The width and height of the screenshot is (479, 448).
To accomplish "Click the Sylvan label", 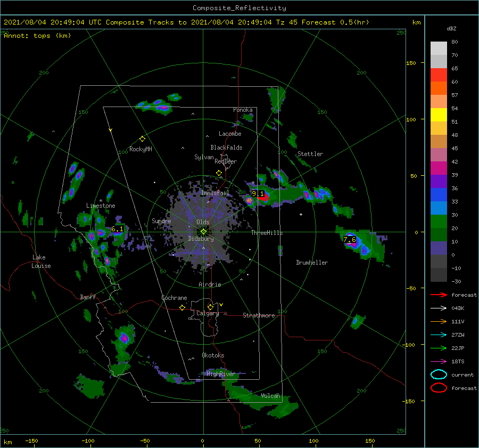I will [x=204, y=157].
